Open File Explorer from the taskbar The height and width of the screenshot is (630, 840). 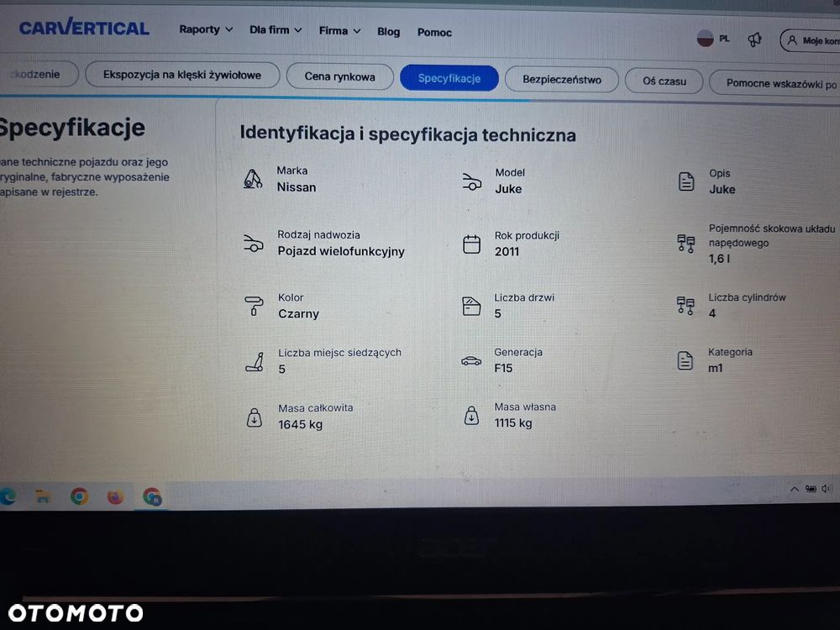coord(43,496)
